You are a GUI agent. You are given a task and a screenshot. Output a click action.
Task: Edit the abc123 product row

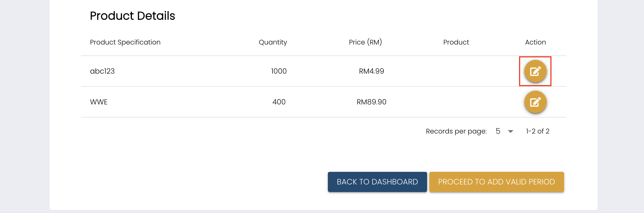[x=535, y=71]
